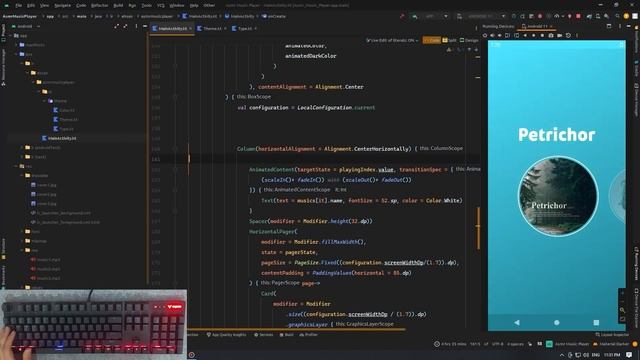Viewport: 640px width, 360px height.
Task: Click the hammer Make Project icon
Action: point(402,16)
